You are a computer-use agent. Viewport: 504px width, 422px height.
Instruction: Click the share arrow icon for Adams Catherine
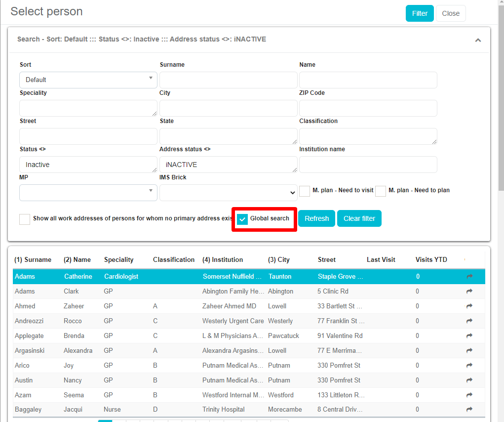[469, 277]
